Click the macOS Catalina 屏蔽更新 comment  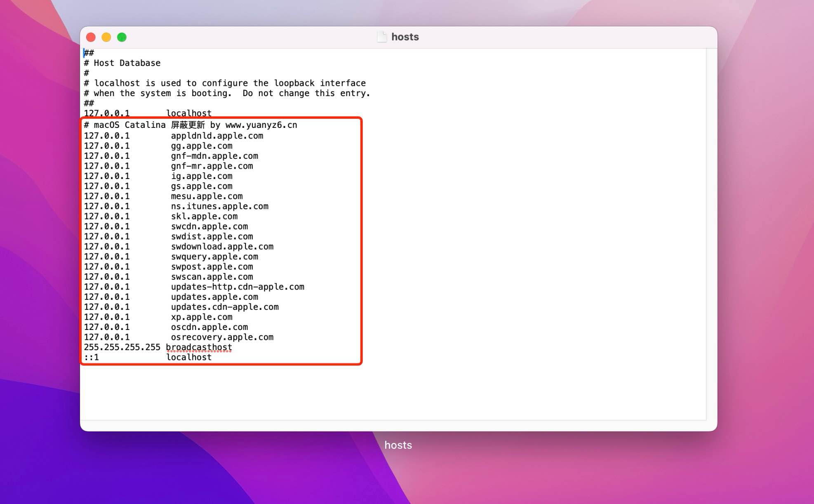(x=144, y=125)
